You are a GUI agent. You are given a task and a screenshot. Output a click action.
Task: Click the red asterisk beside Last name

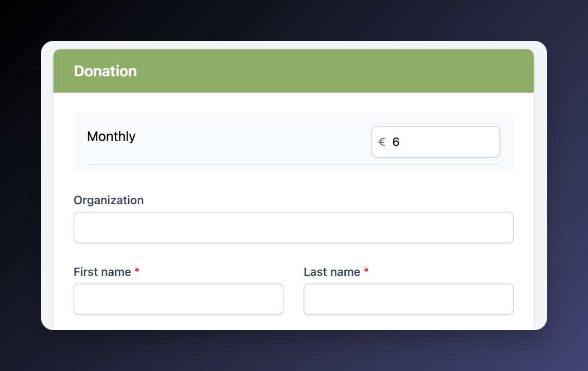(x=366, y=272)
